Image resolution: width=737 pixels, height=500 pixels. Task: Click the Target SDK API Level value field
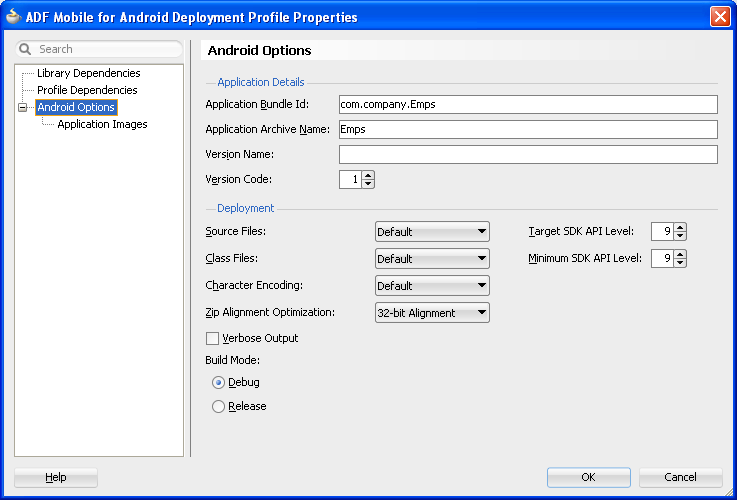click(662, 231)
